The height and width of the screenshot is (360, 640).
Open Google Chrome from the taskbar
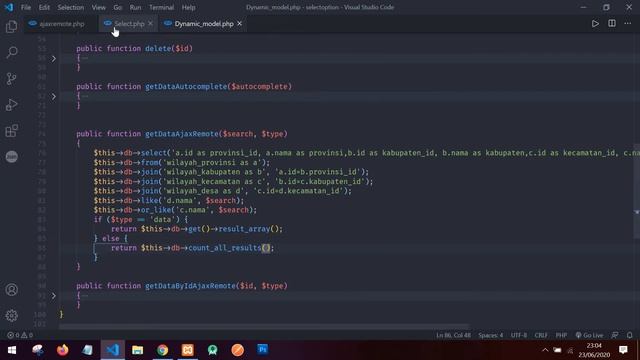162,350
